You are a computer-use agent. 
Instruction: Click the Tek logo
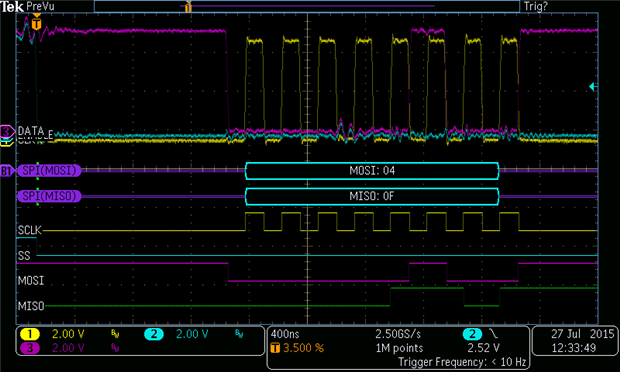coord(12,6)
